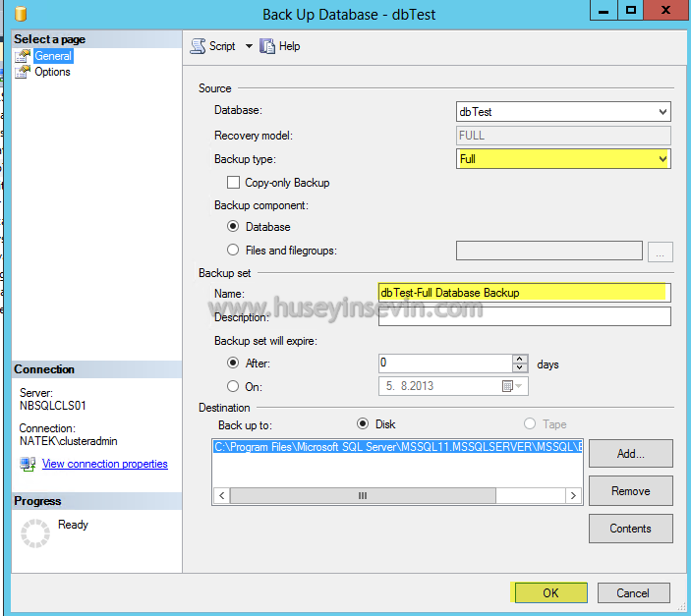Open the Database dropdown showing dbTest
691x616 pixels.
[563, 111]
